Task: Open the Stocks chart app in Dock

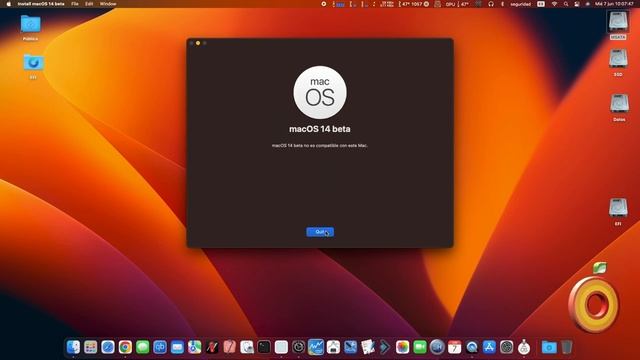Action: (316, 347)
